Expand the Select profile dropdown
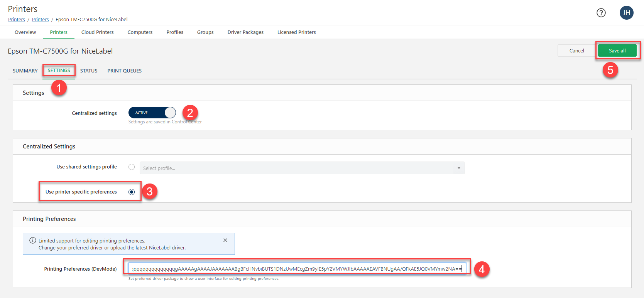Viewport: 644px width, 298px height. click(x=297, y=168)
